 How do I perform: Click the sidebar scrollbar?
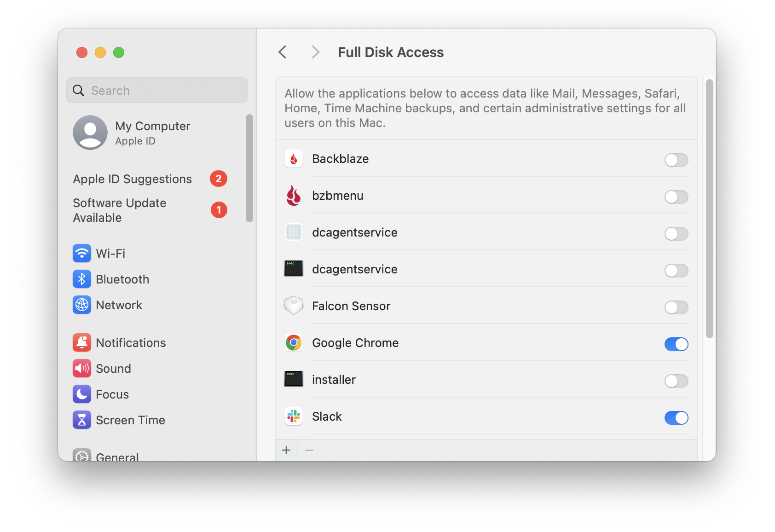click(x=249, y=168)
